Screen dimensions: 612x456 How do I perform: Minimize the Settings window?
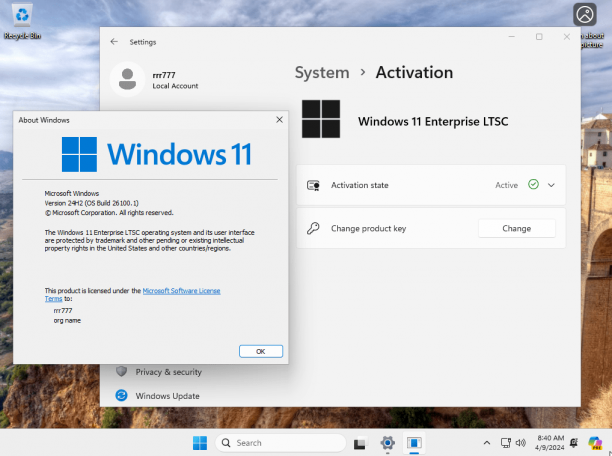512,37
